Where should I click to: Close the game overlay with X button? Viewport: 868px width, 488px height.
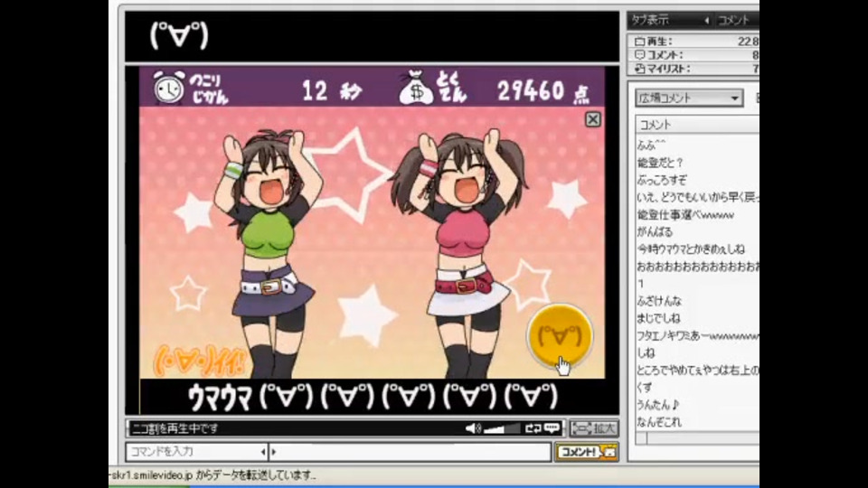coord(592,119)
